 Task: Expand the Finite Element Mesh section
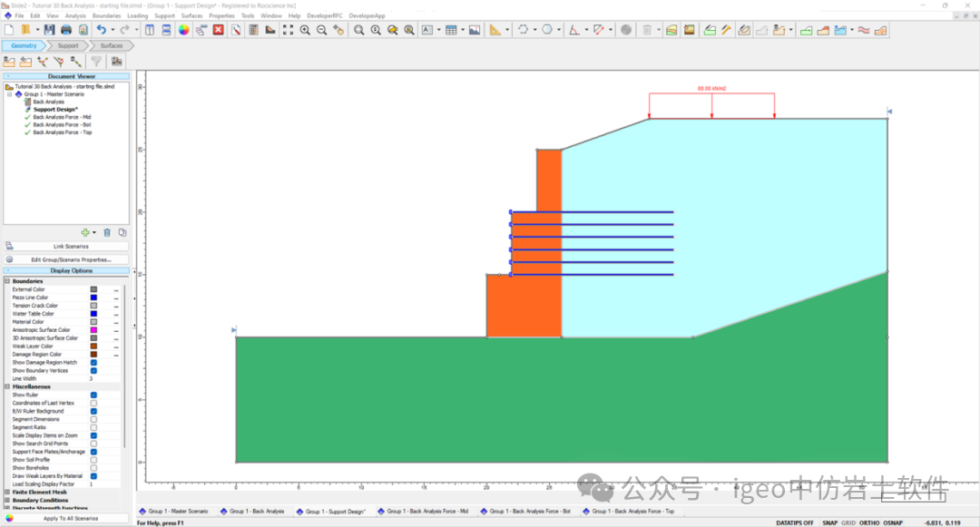(7, 493)
